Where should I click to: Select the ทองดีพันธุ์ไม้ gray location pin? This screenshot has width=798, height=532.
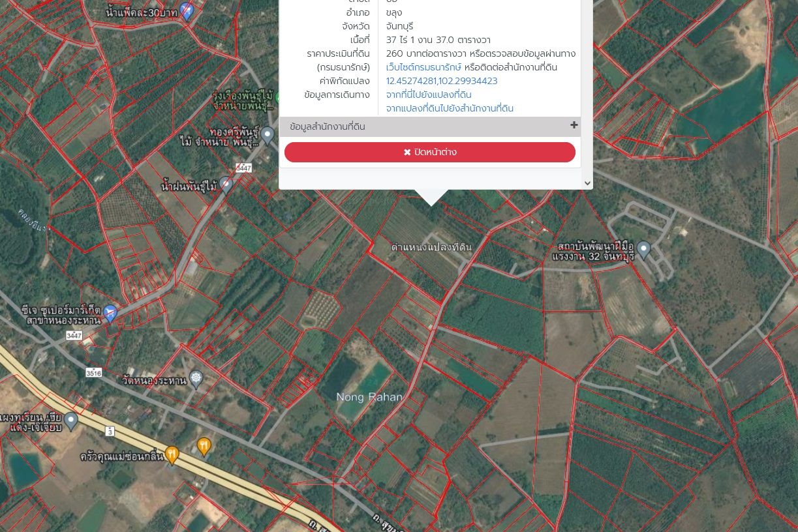point(268,136)
